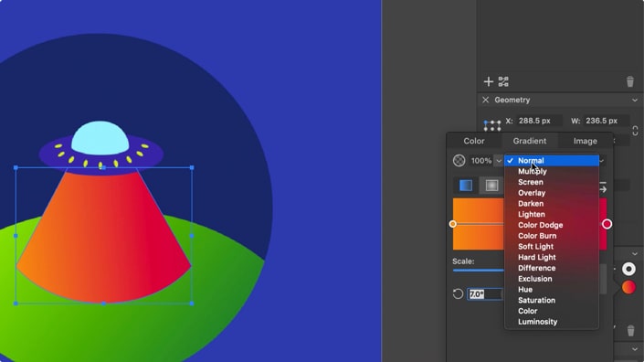Click the gradient rotate angle icon
644x362 pixels.
click(458, 293)
